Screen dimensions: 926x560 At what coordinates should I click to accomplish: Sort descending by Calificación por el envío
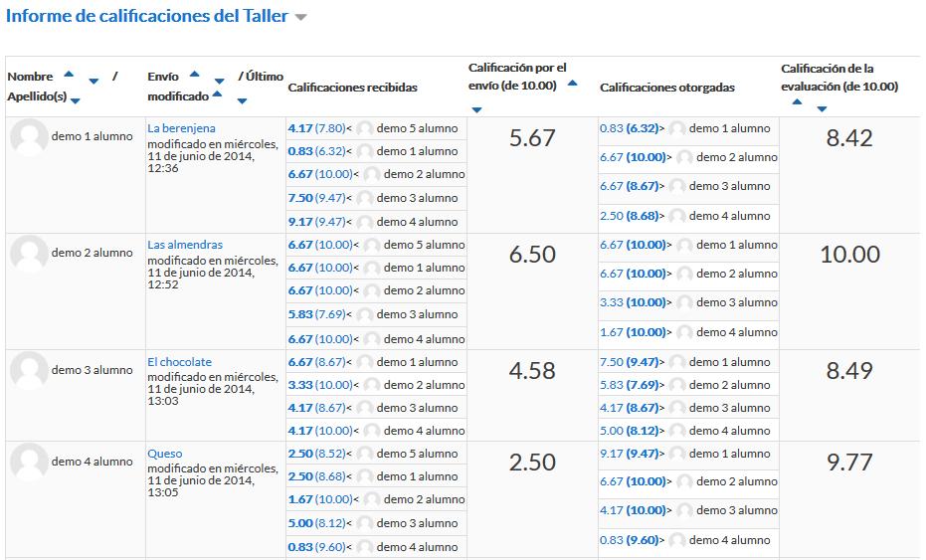coord(477,109)
